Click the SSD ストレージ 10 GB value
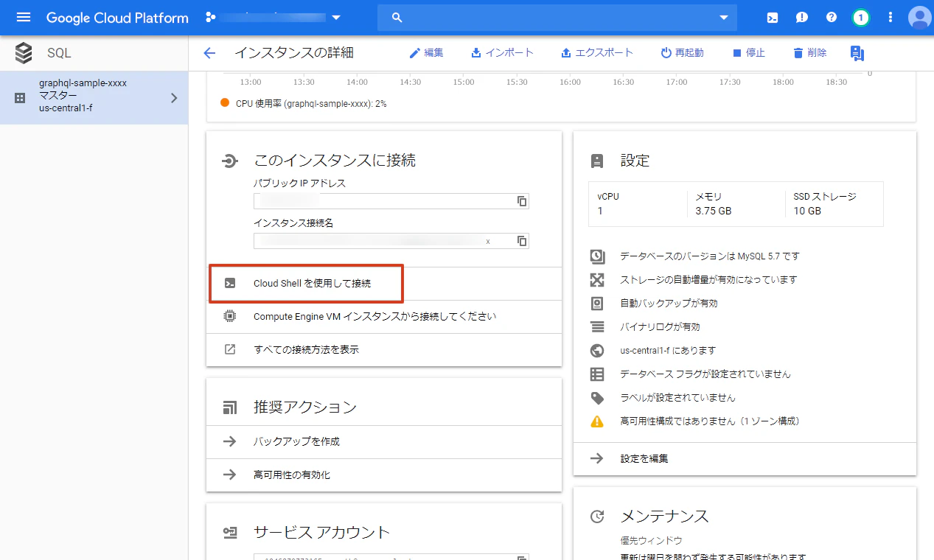Image resolution: width=934 pixels, height=560 pixels. coord(807,211)
